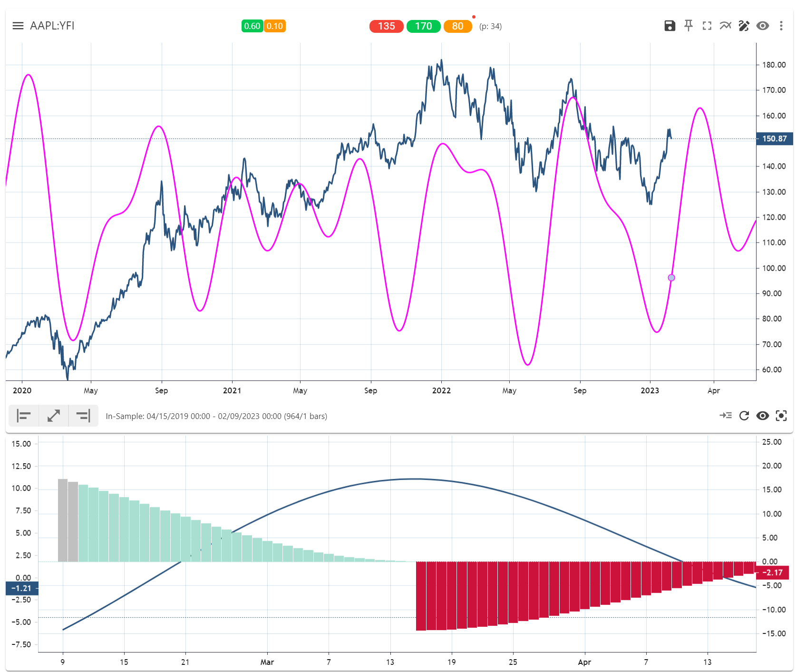Open the indicator line style tool
The image size is (796, 672).
tap(726, 26)
